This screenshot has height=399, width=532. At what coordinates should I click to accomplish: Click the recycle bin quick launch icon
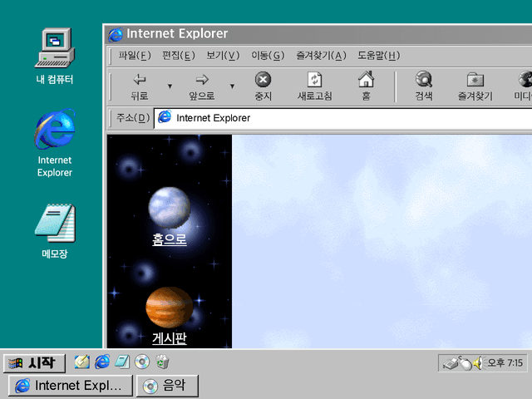(163, 362)
